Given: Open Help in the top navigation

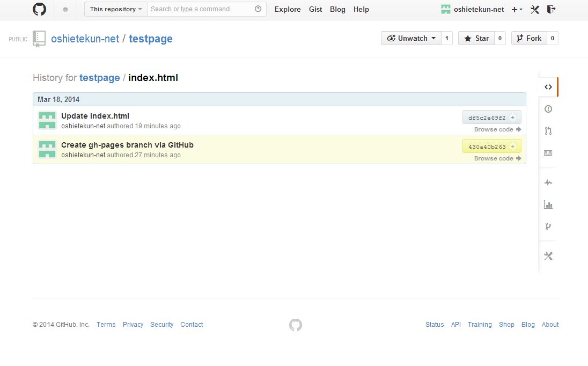Looking at the screenshot, I should click(361, 9).
